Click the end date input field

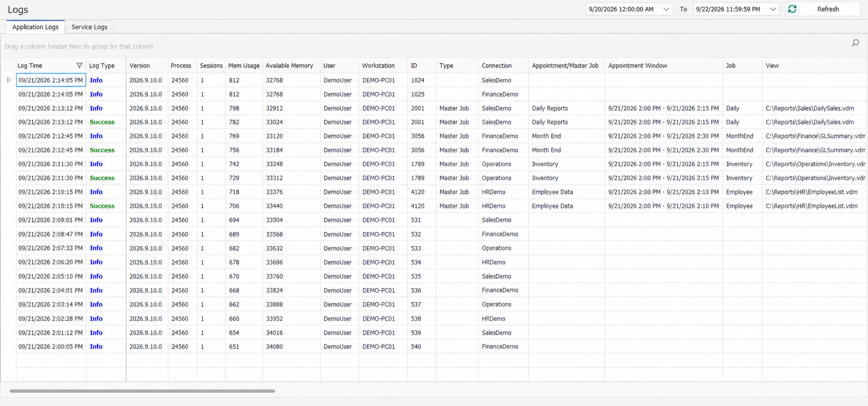click(731, 9)
